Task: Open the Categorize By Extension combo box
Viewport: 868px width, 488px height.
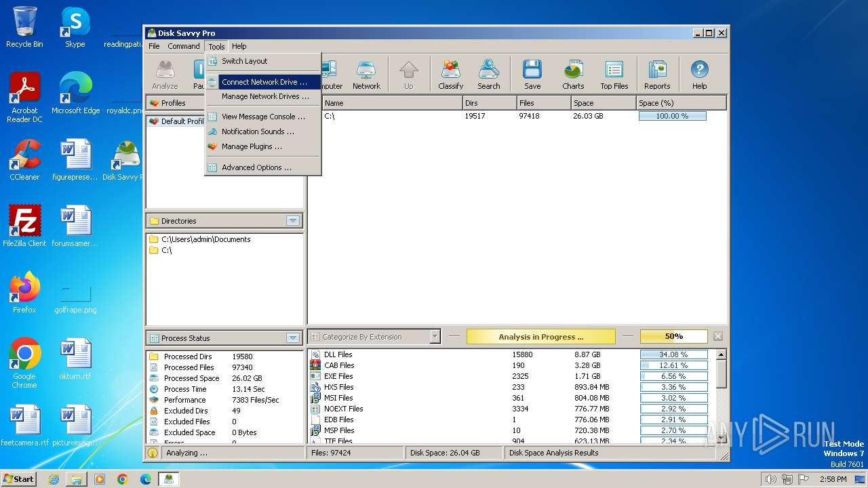Action: pyautogui.click(x=374, y=337)
